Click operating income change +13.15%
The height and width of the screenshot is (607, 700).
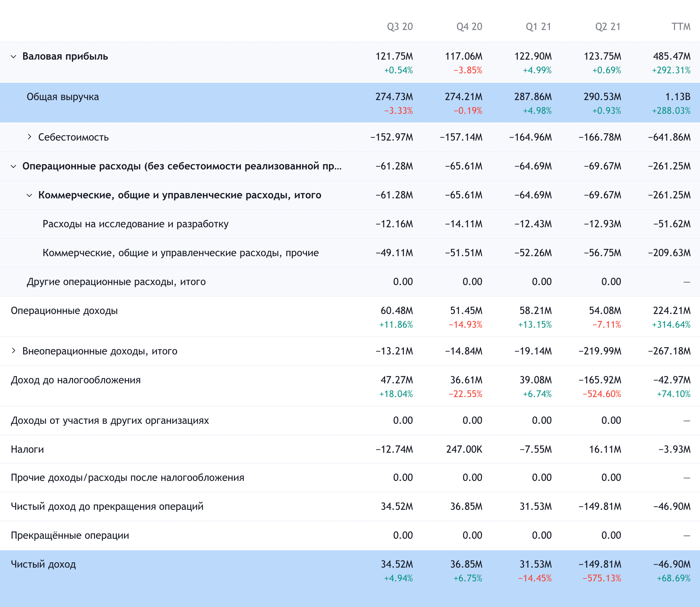click(x=535, y=324)
